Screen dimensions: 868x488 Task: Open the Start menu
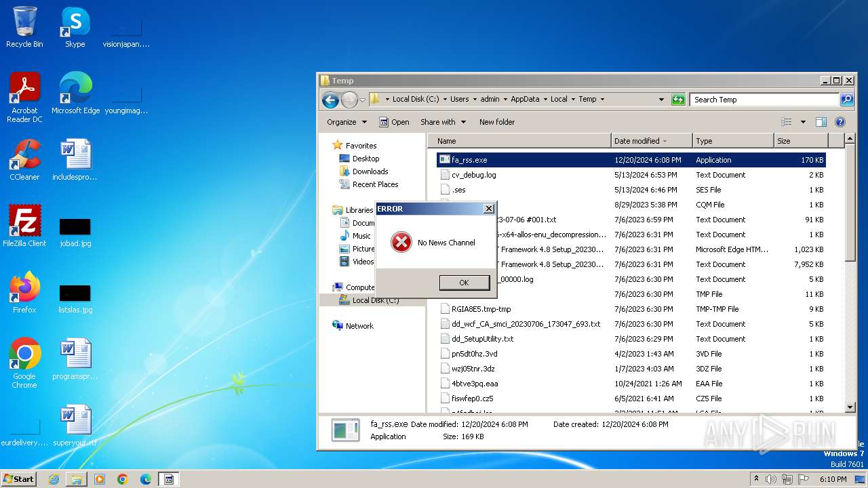tap(19, 479)
